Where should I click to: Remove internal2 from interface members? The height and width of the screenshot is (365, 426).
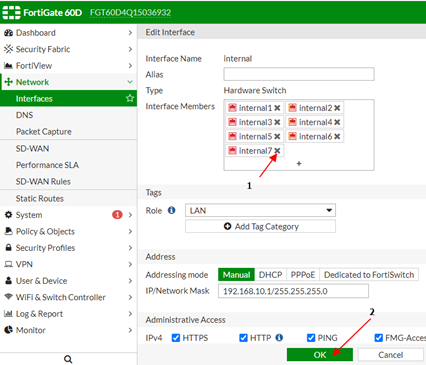[x=337, y=108]
